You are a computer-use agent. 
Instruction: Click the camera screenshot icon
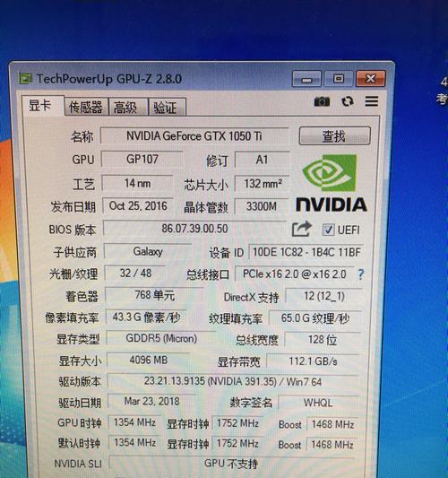click(322, 101)
